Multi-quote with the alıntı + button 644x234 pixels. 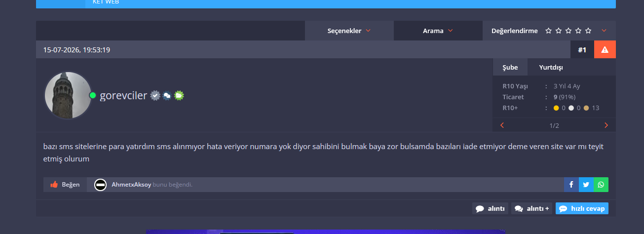(x=531, y=208)
